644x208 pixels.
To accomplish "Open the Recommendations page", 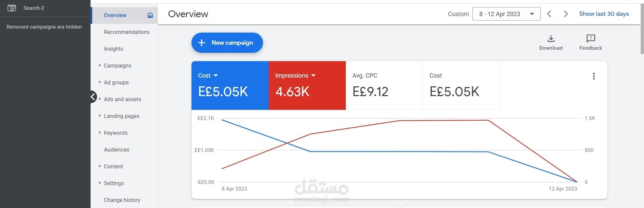I will pyautogui.click(x=126, y=32).
